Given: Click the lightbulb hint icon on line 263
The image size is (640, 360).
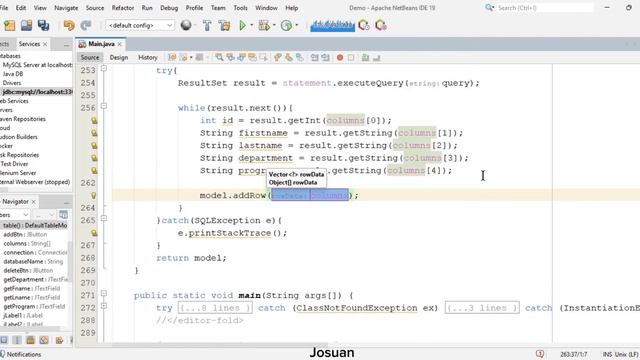Looking at the screenshot, I should [94, 196].
